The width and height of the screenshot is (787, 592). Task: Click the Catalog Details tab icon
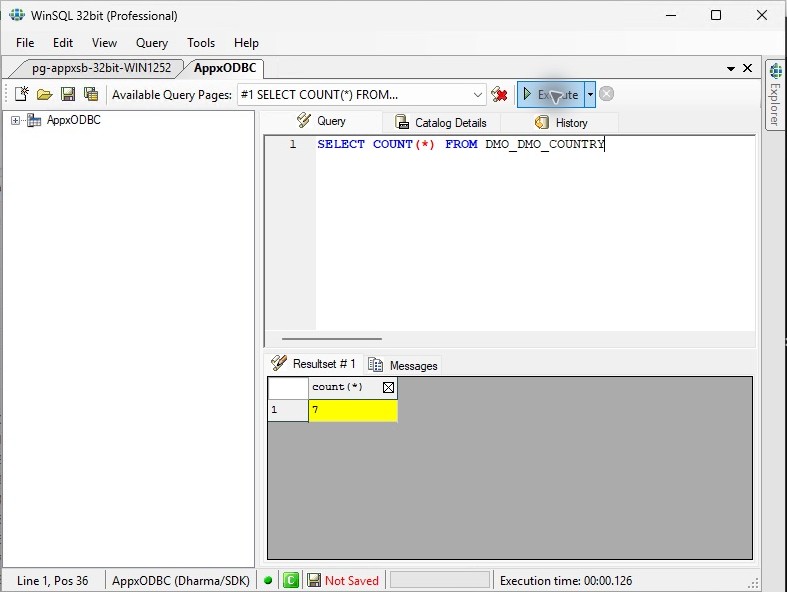click(x=402, y=122)
